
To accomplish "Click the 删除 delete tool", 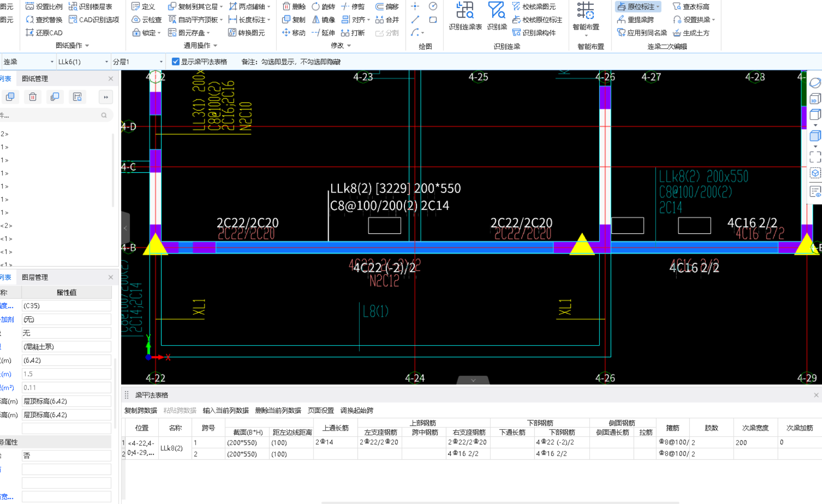I will point(294,6).
